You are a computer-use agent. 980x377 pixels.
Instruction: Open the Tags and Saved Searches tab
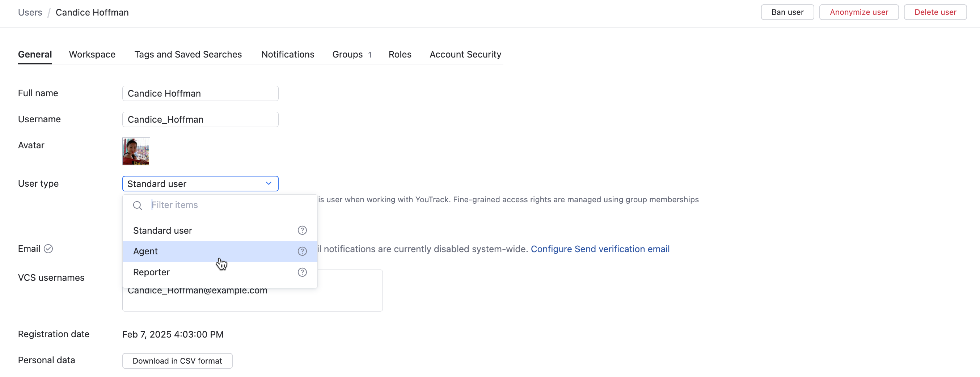point(188,54)
